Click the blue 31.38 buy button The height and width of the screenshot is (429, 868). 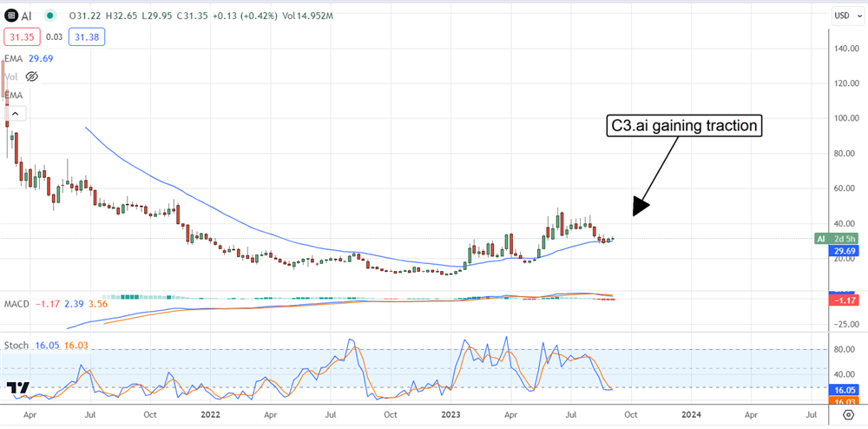(86, 36)
